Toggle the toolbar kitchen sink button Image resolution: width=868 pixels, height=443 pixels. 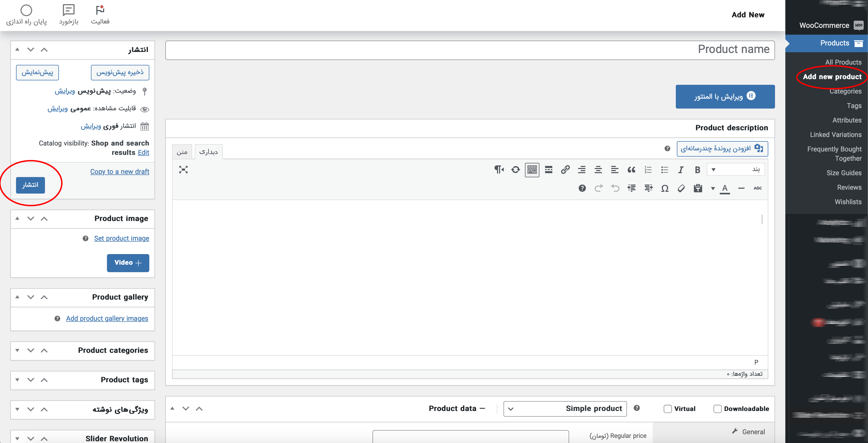[532, 170]
